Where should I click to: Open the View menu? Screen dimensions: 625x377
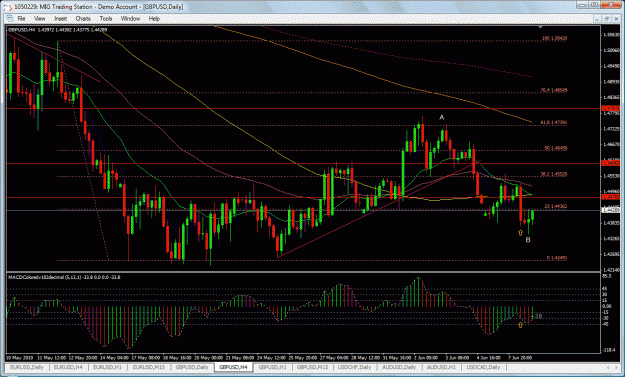pyautogui.click(x=39, y=19)
